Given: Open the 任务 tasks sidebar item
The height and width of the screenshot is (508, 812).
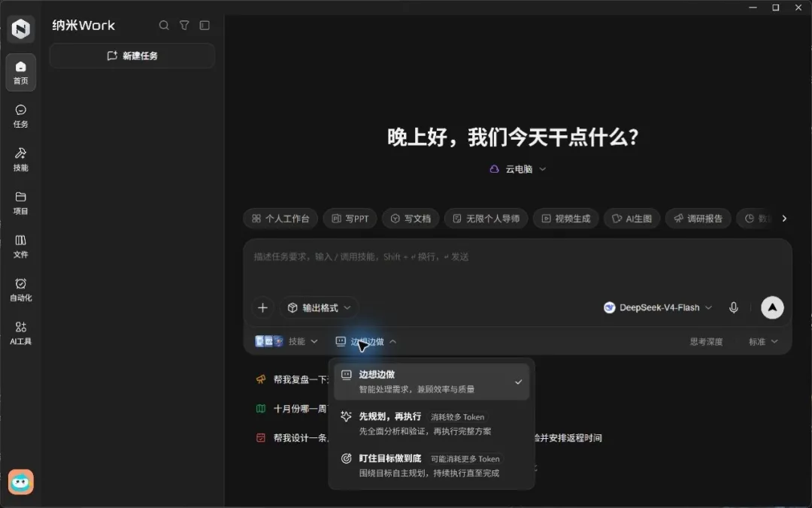Looking at the screenshot, I should pyautogui.click(x=21, y=116).
